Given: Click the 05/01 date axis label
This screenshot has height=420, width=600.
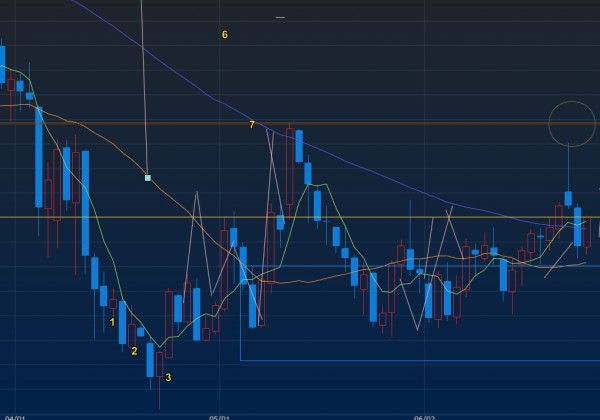Looking at the screenshot, I should pos(220,415).
